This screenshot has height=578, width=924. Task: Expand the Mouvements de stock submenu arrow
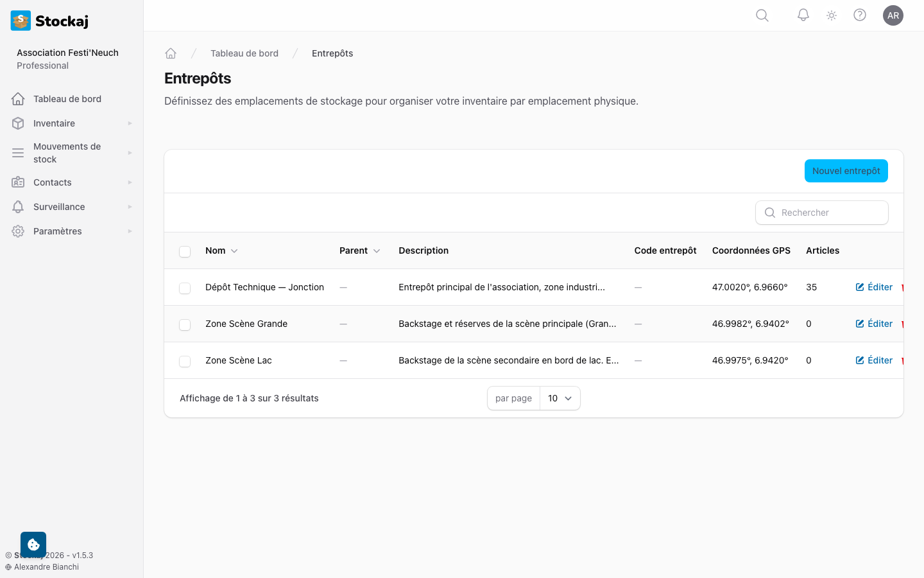pos(130,153)
